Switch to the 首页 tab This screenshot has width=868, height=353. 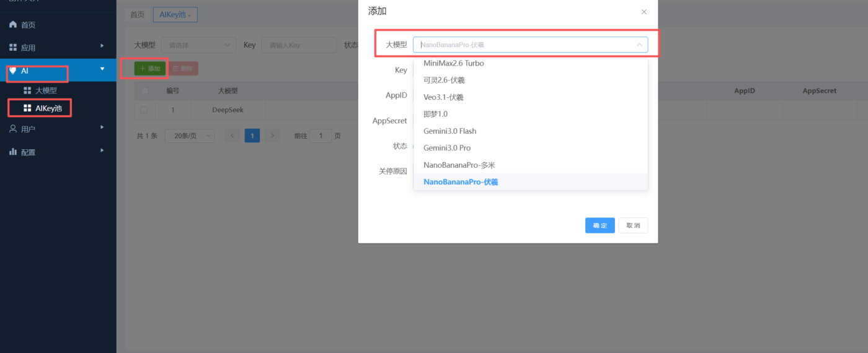(x=137, y=15)
